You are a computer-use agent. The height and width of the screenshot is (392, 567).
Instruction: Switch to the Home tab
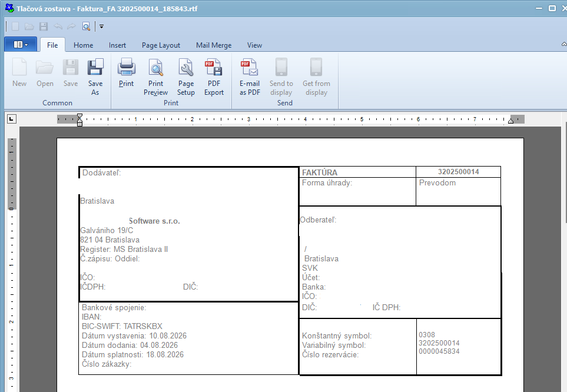point(83,45)
